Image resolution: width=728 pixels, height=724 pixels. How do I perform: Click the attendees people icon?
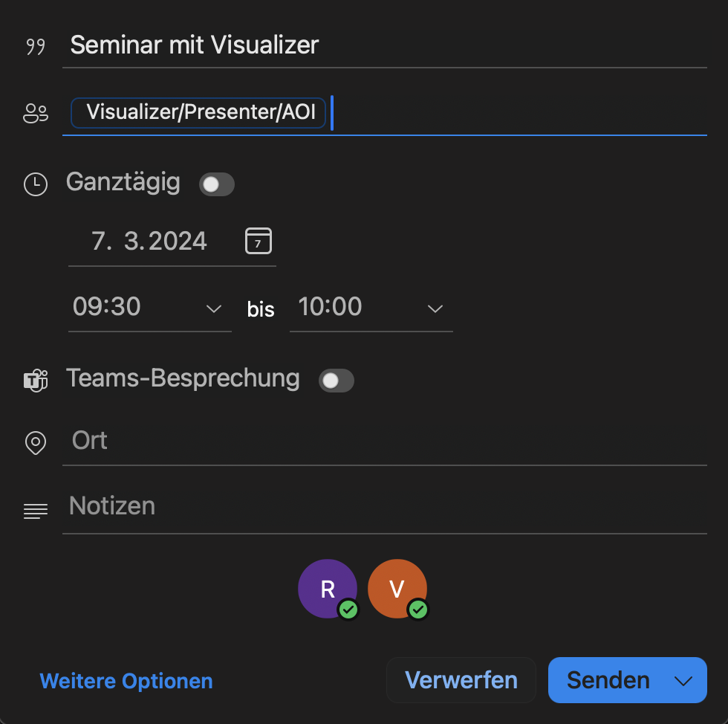pyautogui.click(x=35, y=112)
